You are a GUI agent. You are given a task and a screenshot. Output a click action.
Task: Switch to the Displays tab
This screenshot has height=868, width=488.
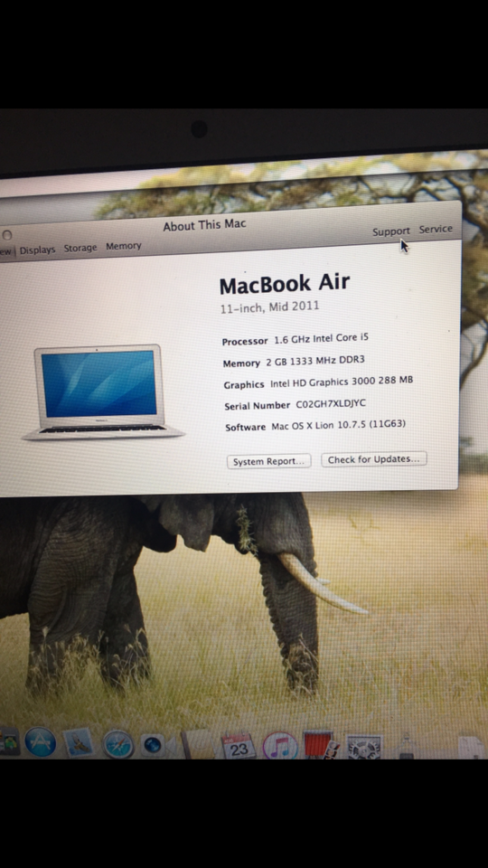[38, 250]
